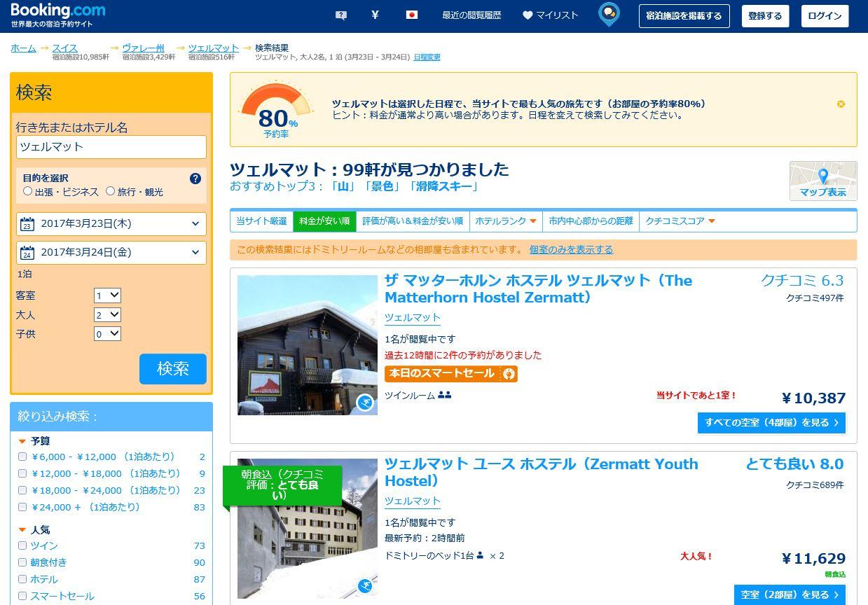Change currency via the yen symbol
This screenshot has width=868, height=605.
click(375, 15)
